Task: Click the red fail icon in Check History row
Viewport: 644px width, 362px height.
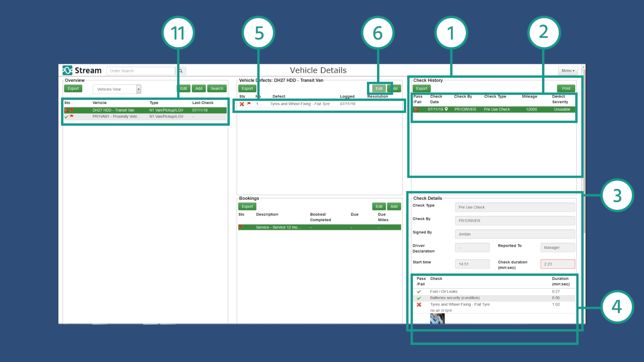Action: coord(416,109)
